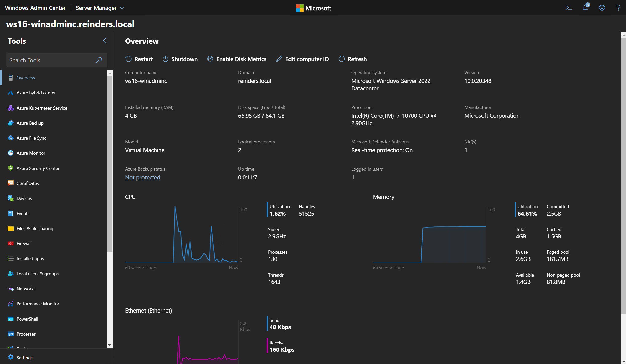This screenshot has width=626, height=364.
Task: Click the Restart button
Action: click(139, 59)
